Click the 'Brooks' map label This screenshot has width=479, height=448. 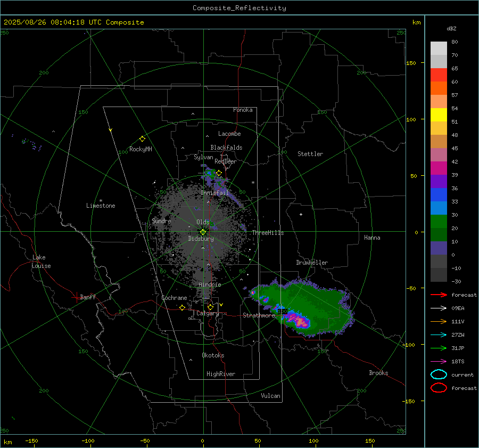click(378, 373)
